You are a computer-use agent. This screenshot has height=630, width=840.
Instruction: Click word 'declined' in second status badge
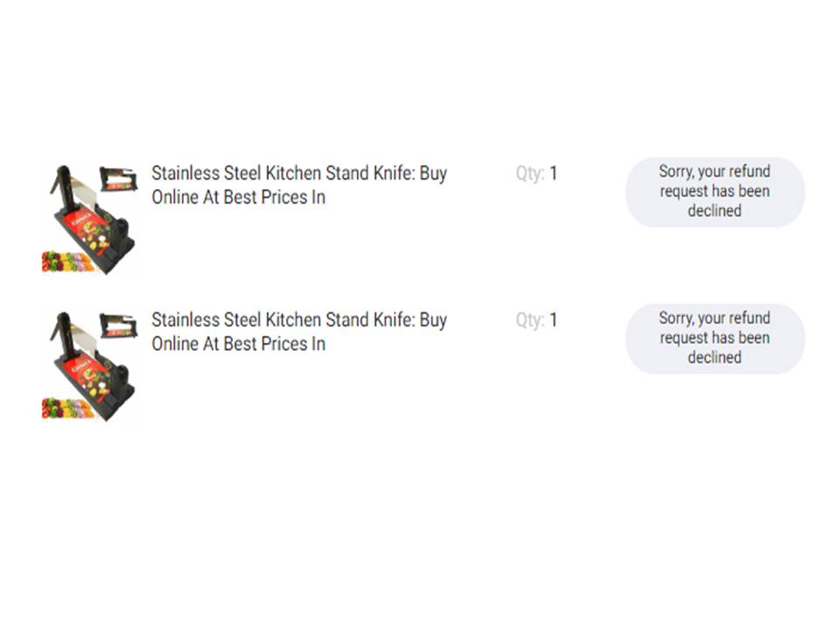point(715,357)
